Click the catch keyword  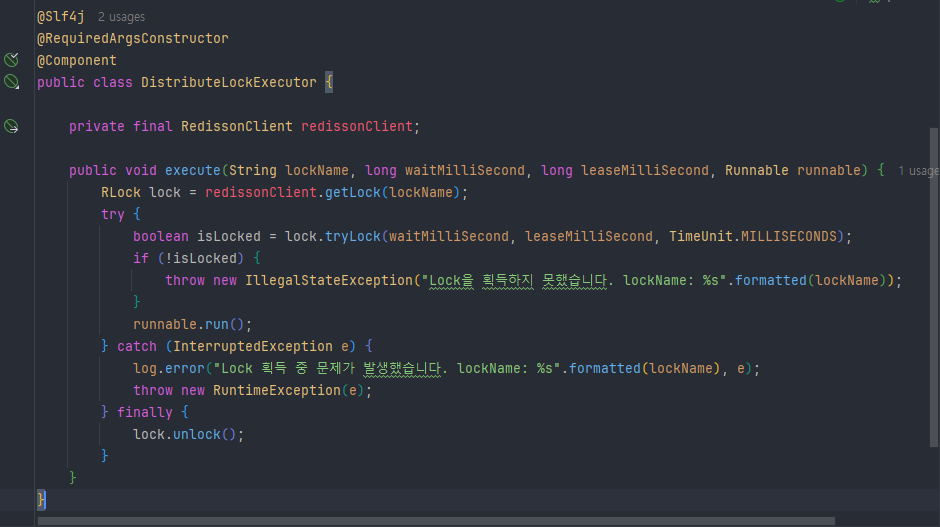tap(137, 347)
